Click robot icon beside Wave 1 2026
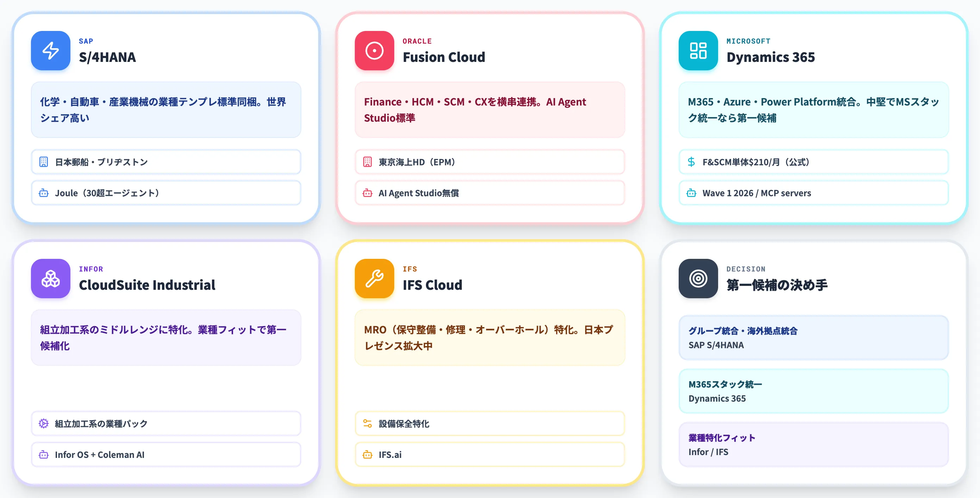The width and height of the screenshot is (980, 498). click(691, 193)
